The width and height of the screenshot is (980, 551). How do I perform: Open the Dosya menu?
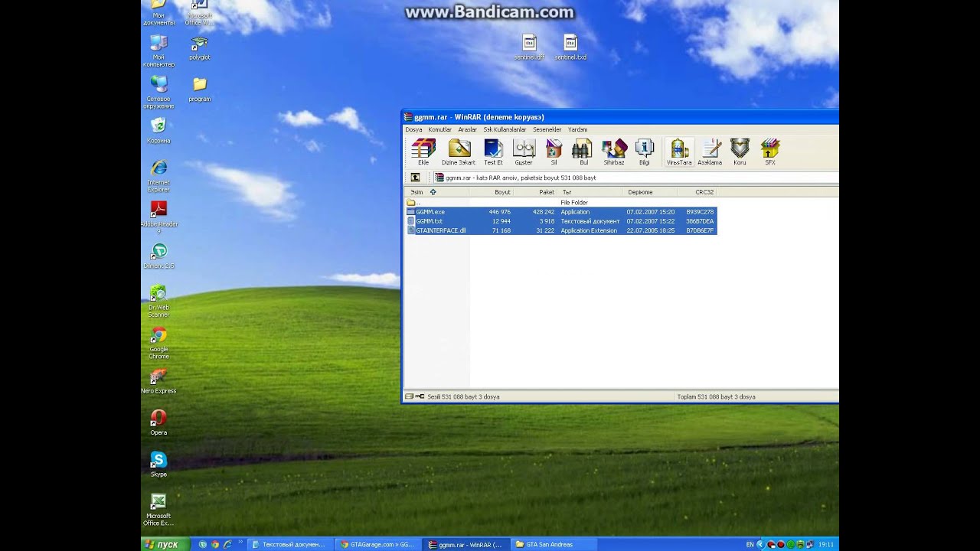coord(413,129)
